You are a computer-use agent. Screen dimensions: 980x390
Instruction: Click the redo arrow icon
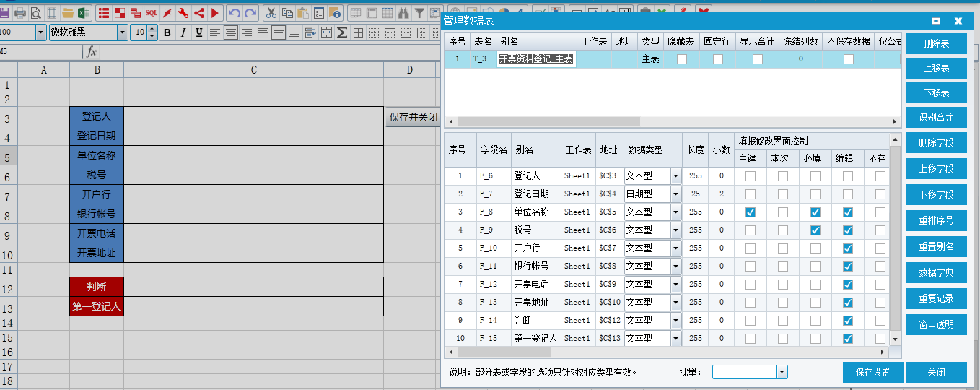pos(250,12)
